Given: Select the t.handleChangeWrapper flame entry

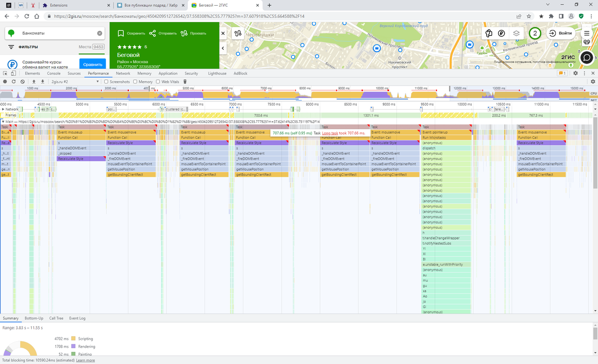Looking at the screenshot, I should point(446,238).
